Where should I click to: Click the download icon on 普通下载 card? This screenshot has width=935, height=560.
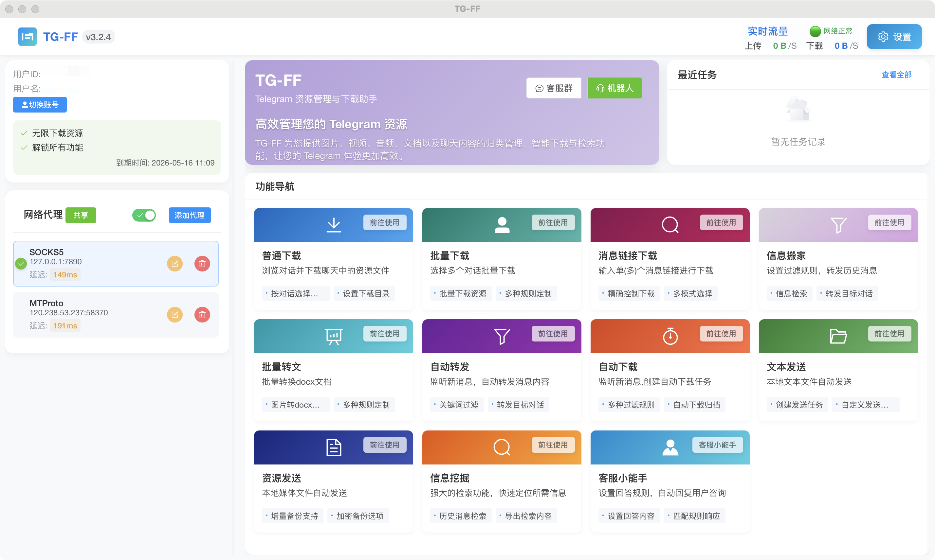click(x=334, y=224)
